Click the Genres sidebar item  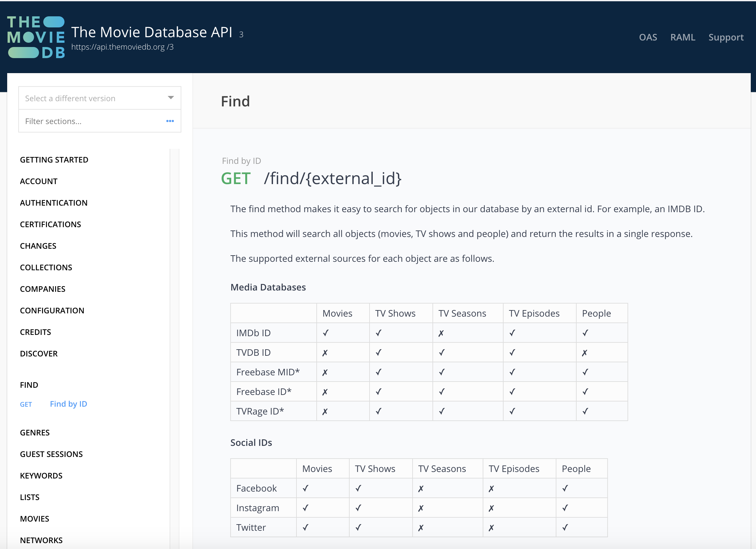35,432
